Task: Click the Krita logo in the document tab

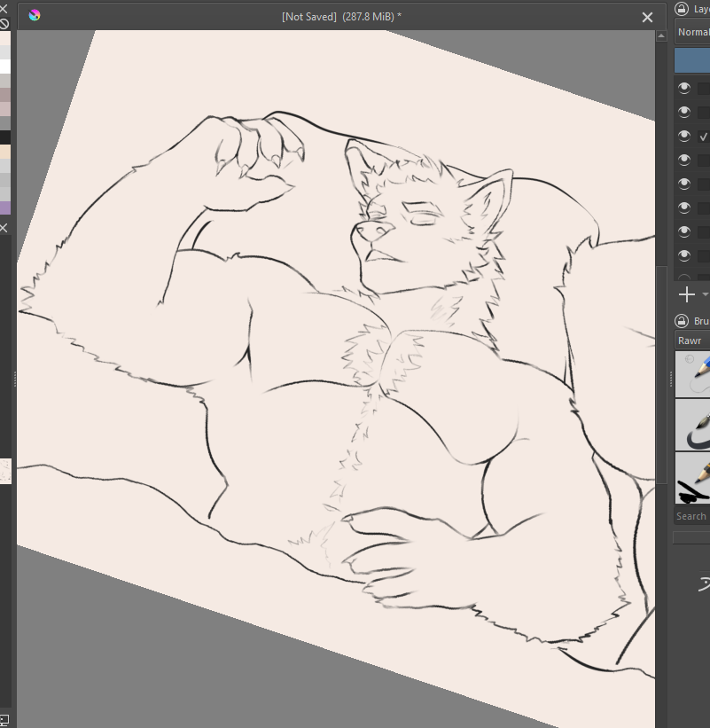Action: [35, 16]
